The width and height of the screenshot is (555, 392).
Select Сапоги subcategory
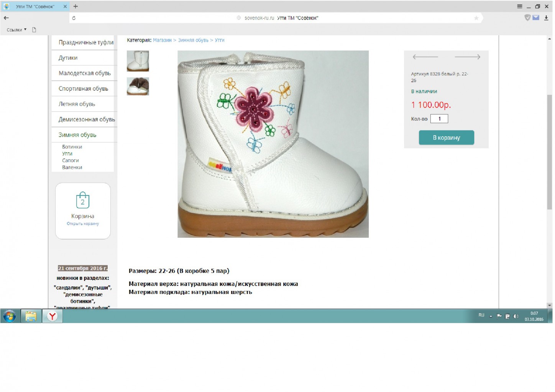click(x=71, y=160)
